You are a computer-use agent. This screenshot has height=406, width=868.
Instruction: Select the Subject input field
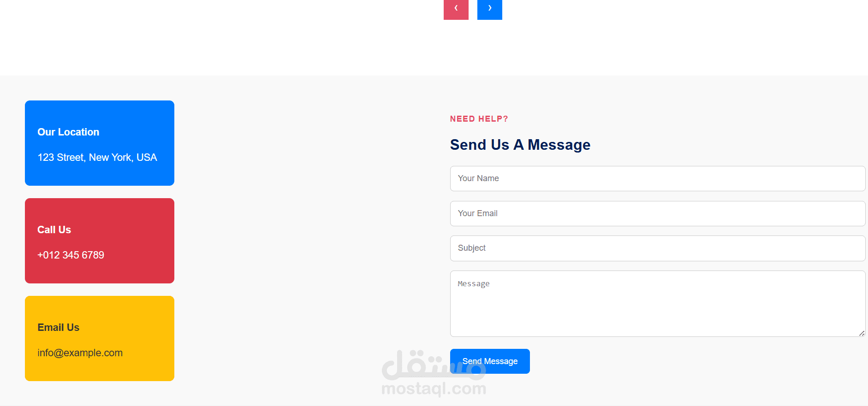[657, 248]
